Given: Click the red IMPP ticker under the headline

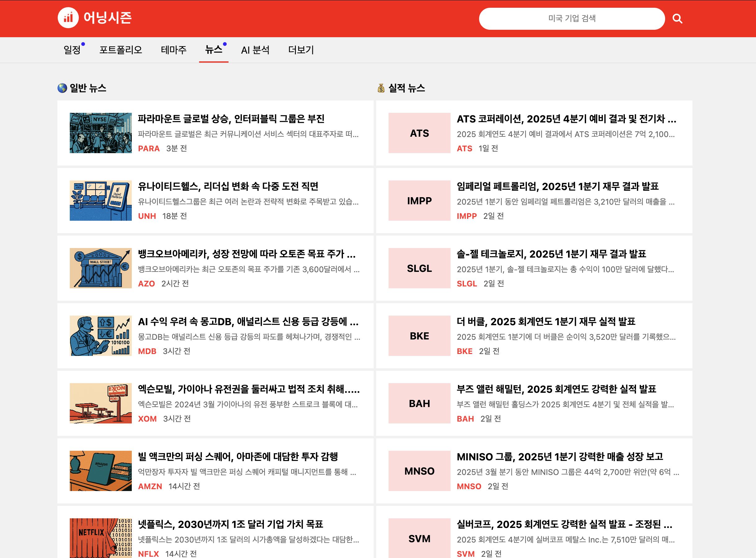Looking at the screenshot, I should tap(467, 216).
